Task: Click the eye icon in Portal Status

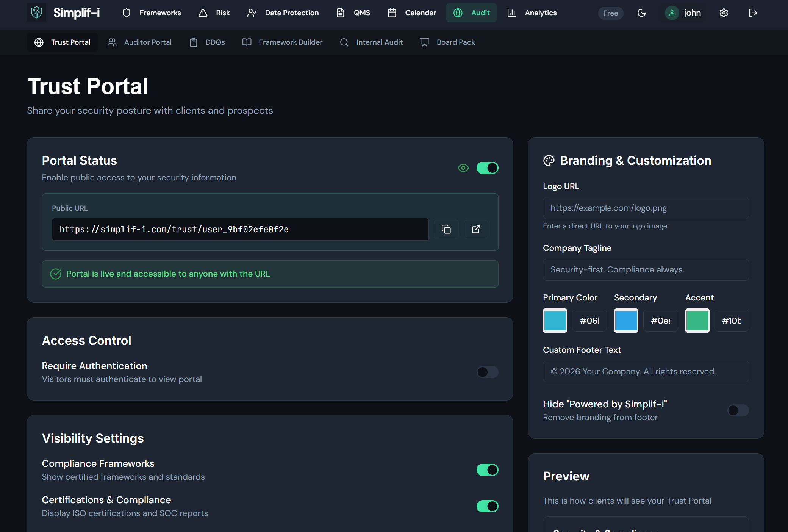Action: coord(463,168)
